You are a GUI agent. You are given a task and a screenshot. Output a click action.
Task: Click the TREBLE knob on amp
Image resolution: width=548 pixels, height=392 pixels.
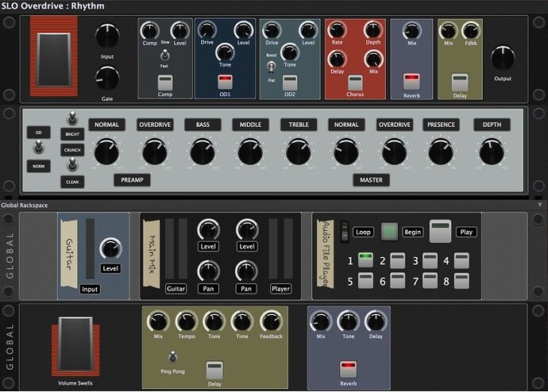(298, 152)
